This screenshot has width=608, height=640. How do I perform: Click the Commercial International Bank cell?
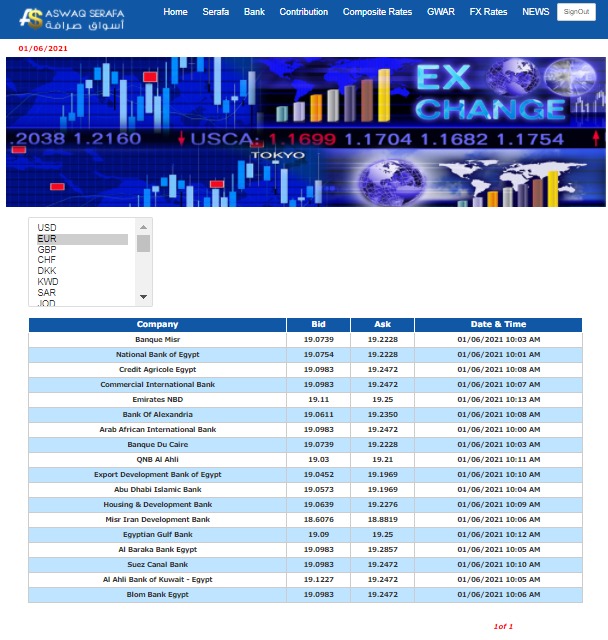click(158, 384)
